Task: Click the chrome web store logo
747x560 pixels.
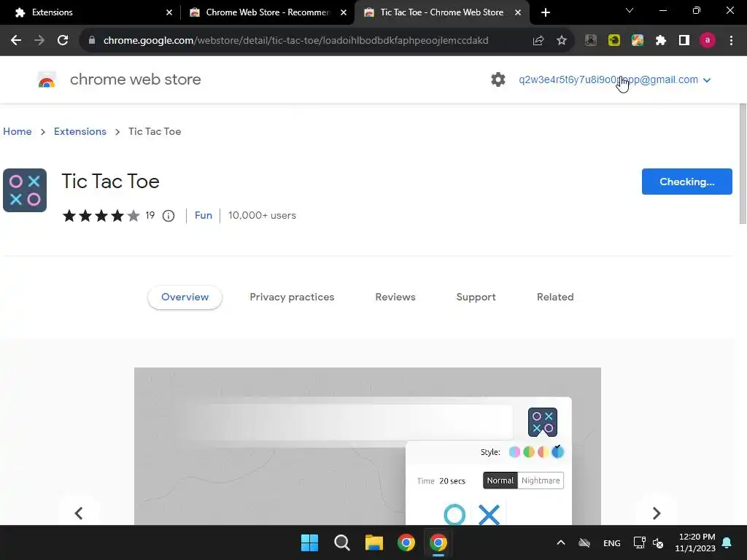Action: [47, 80]
